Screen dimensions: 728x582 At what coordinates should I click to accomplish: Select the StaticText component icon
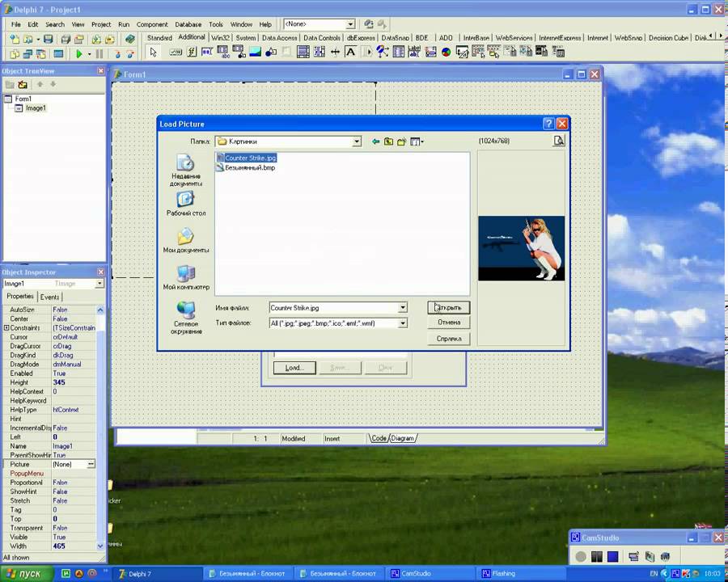pyautogui.click(x=350, y=52)
